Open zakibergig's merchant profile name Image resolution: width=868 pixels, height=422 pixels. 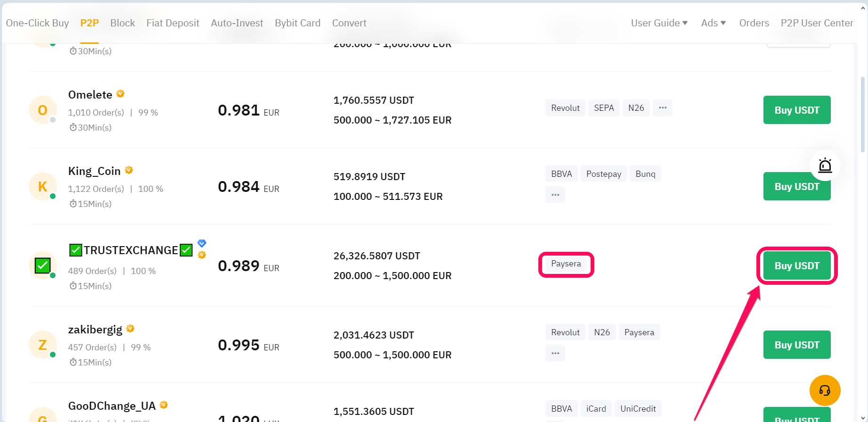coord(95,330)
